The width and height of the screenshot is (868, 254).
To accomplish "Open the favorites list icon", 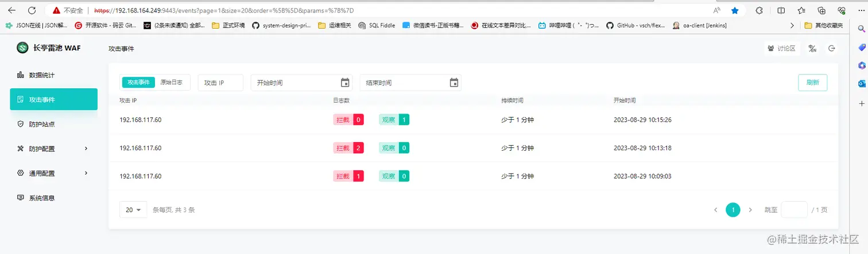I will 801,10.
